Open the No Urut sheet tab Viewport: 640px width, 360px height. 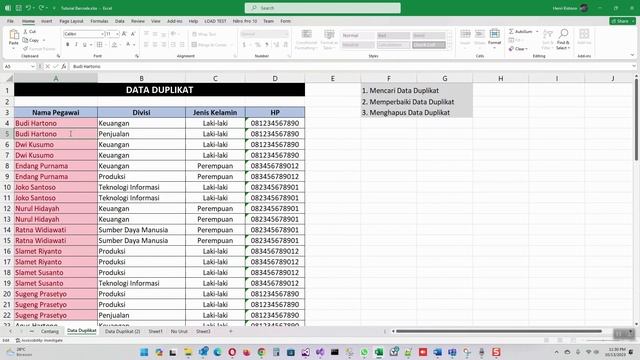point(179,331)
